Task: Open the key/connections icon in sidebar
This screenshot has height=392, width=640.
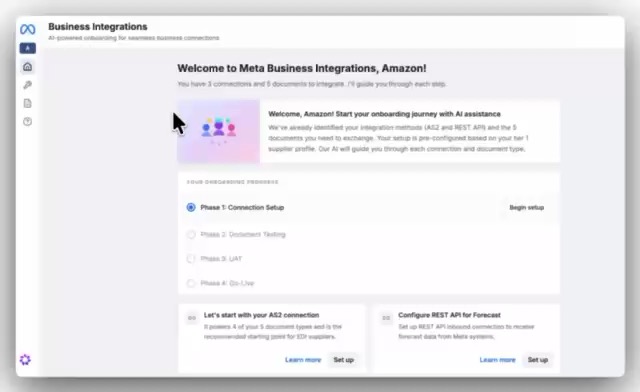Action: [27, 85]
